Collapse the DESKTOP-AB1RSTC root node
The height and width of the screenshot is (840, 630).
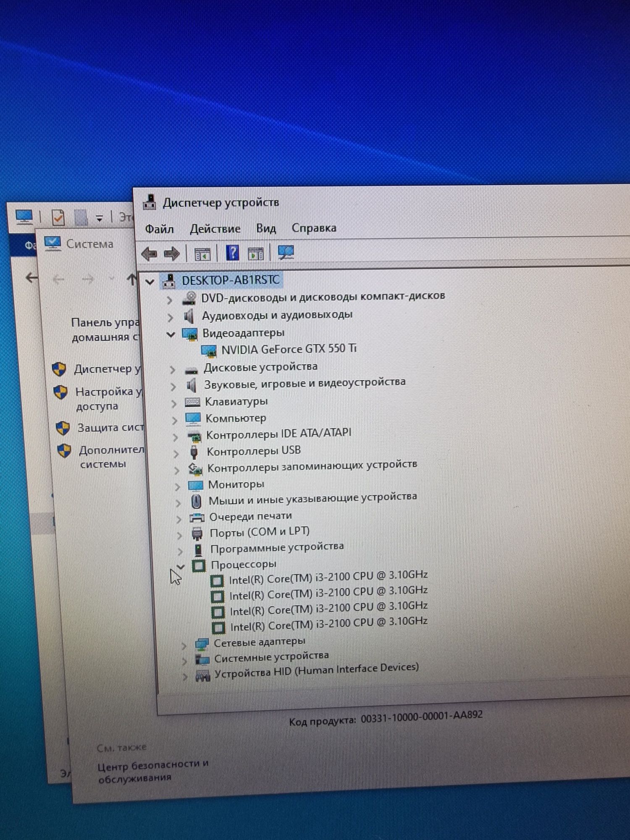(x=150, y=282)
